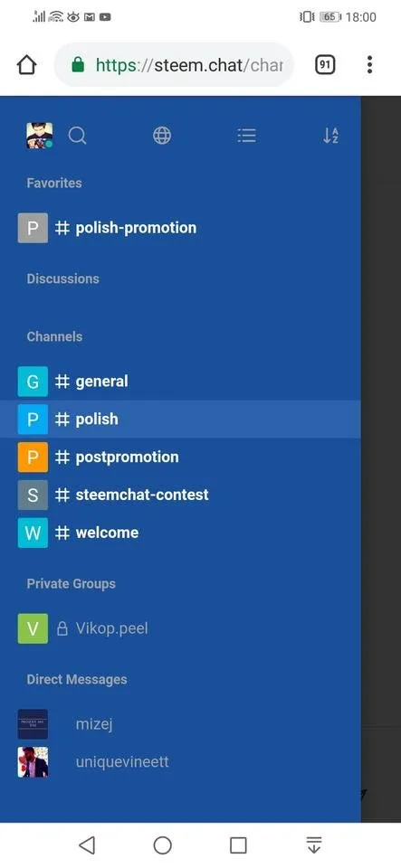Screen dimensions: 401x868
Task: Tap the mizej profile picture
Action: (33, 724)
